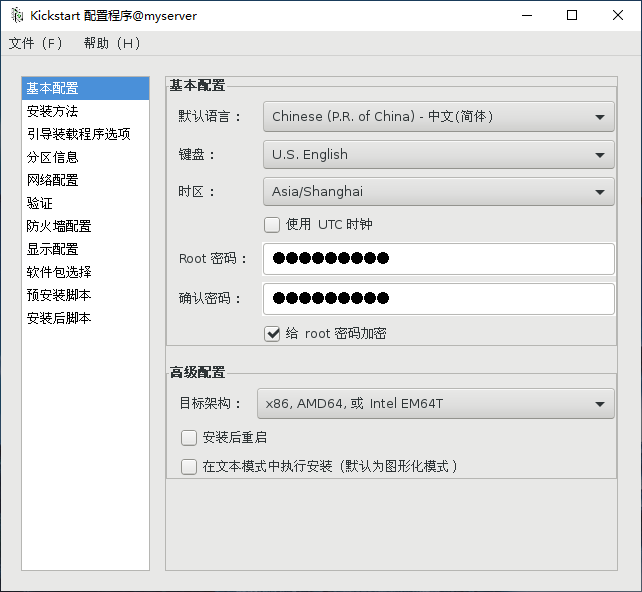This screenshot has height=592, width=642.
Task: Select 显示配置 in the sidebar
Action: tap(85, 249)
